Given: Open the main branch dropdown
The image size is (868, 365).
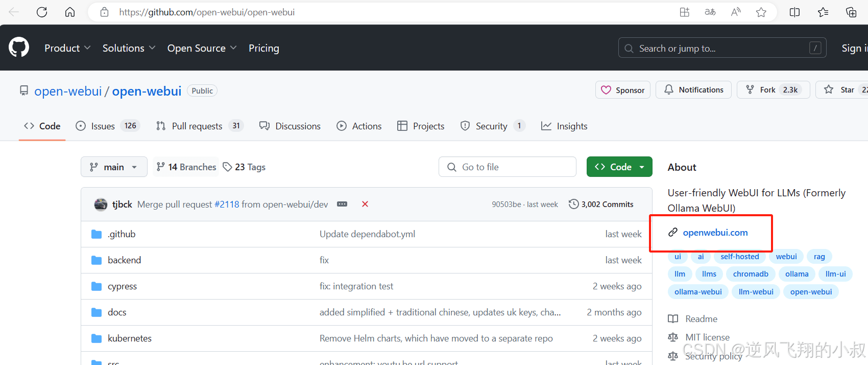Looking at the screenshot, I should [114, 167].
